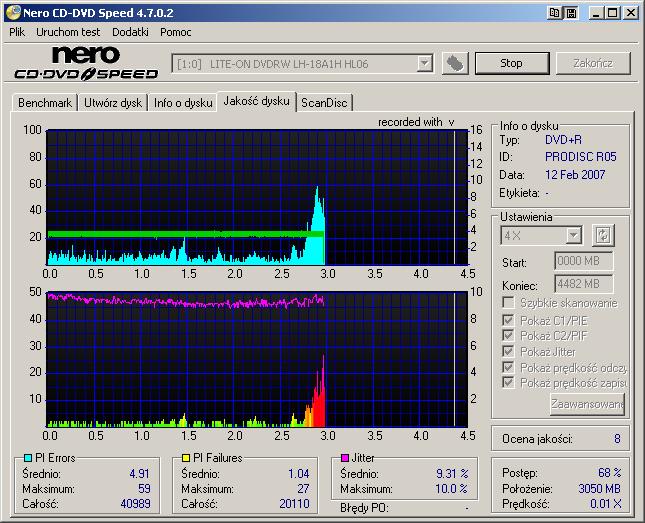
Task: Click the yellow PI Failures legend square
Action: point(186,458)
